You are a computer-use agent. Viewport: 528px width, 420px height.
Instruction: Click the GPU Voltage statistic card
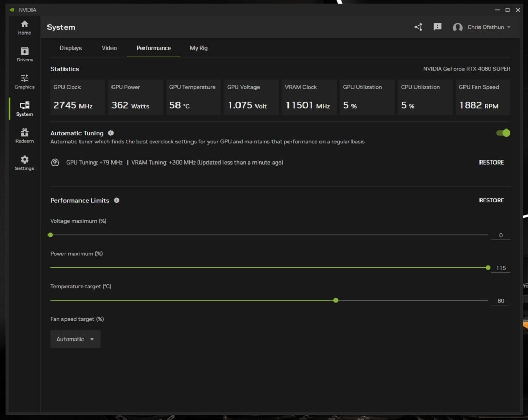tap(251, 97)
